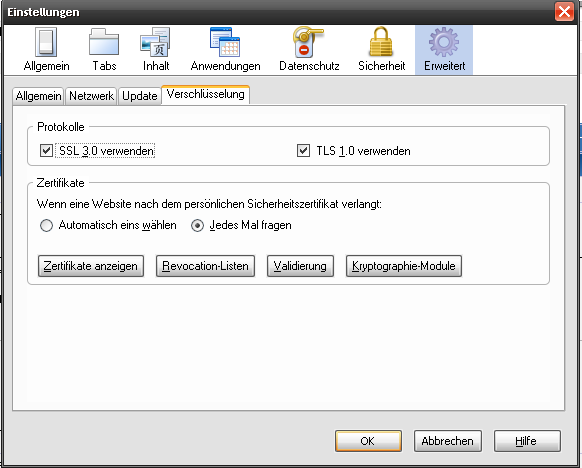582x468 pixels.
Task: Click the Zertifikate anzeigen button
Action: click(91, 266)
